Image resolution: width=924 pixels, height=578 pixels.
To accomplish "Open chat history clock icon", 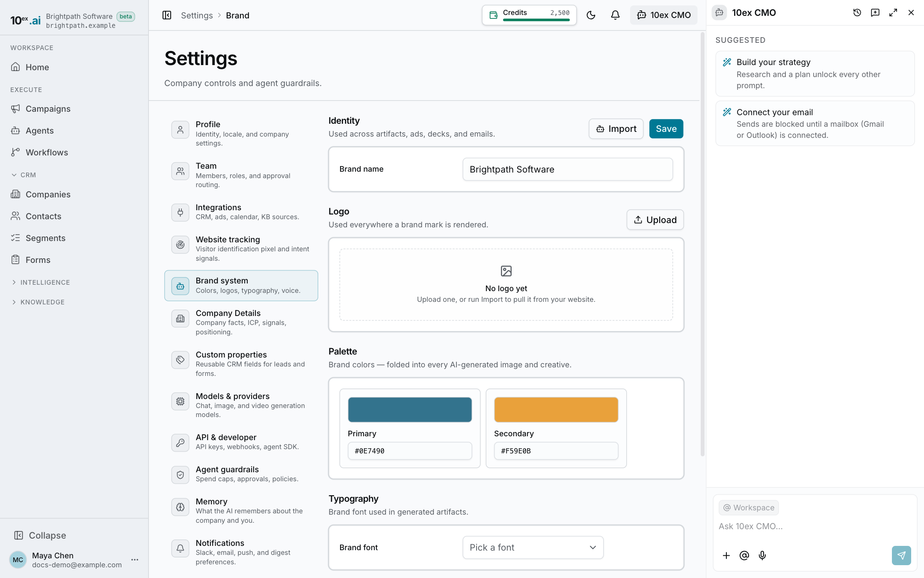I will pos(857,13).
